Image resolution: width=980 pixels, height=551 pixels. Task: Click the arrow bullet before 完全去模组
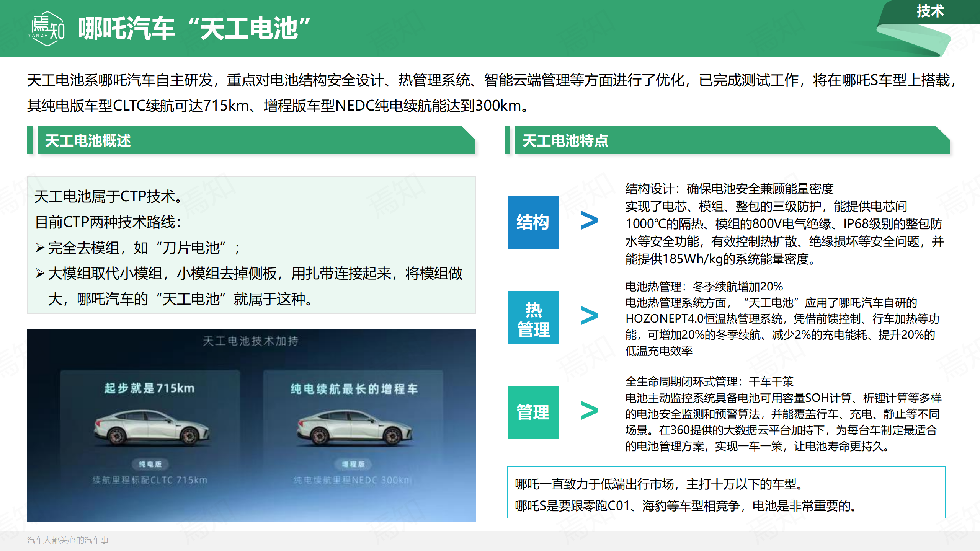[40, 248]
